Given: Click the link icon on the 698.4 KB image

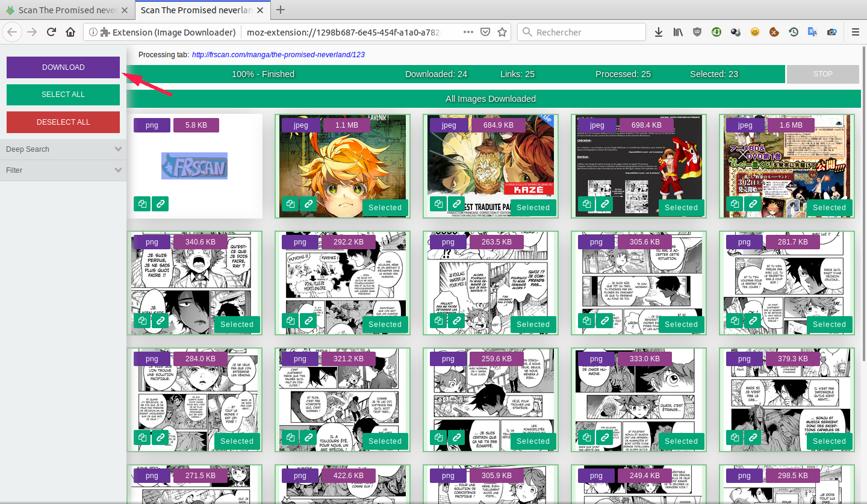Looking at the screenshot, I should point(604,204).
